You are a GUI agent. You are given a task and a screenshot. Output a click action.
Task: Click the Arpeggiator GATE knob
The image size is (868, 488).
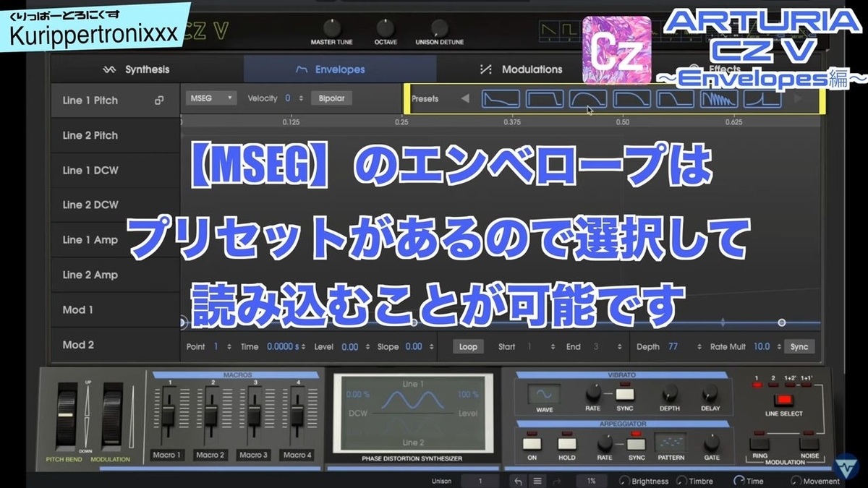coord(712,442)
